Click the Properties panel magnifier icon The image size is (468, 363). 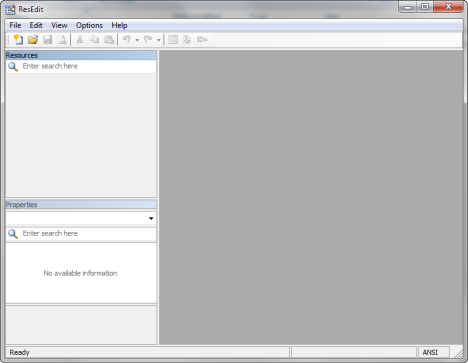click(13, 234)
